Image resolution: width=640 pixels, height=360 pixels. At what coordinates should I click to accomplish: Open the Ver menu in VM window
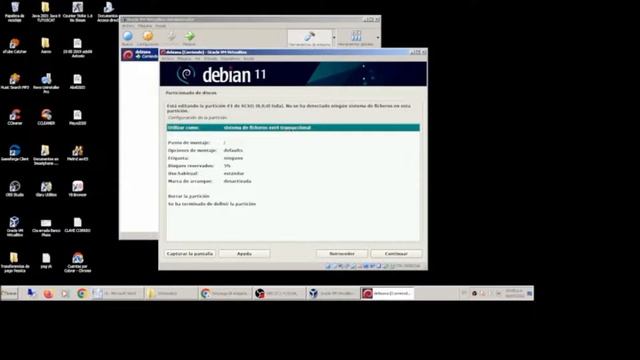[197, 59]
